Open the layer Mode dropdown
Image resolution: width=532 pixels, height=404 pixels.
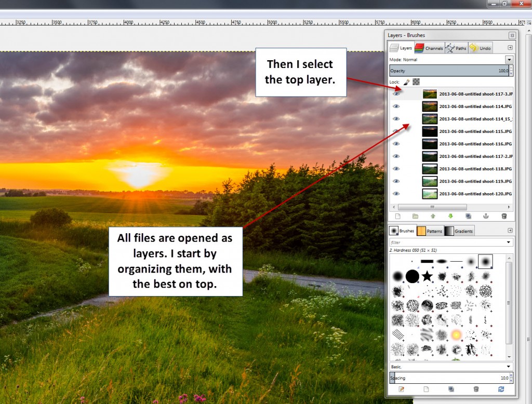click(x=509, y=60)
